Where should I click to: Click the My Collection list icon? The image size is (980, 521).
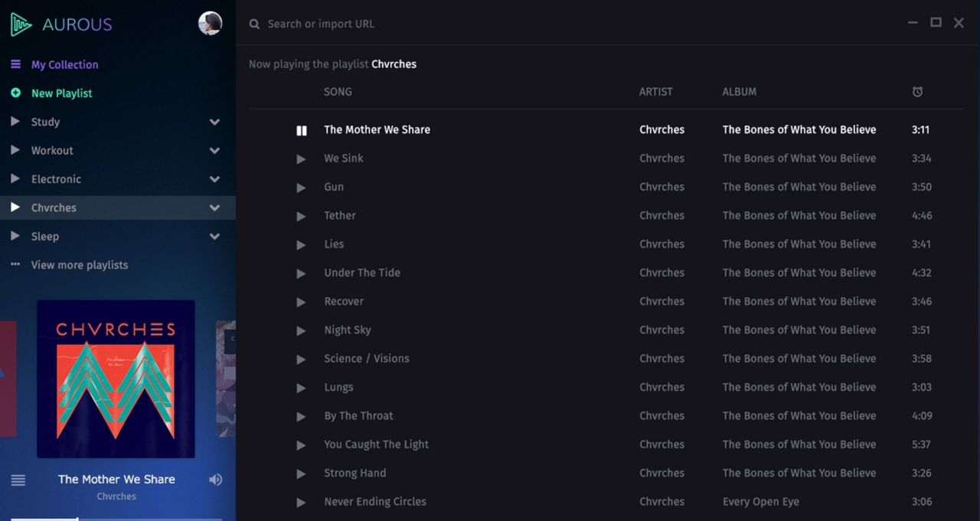pyautogui.click(x=15, y=64)
